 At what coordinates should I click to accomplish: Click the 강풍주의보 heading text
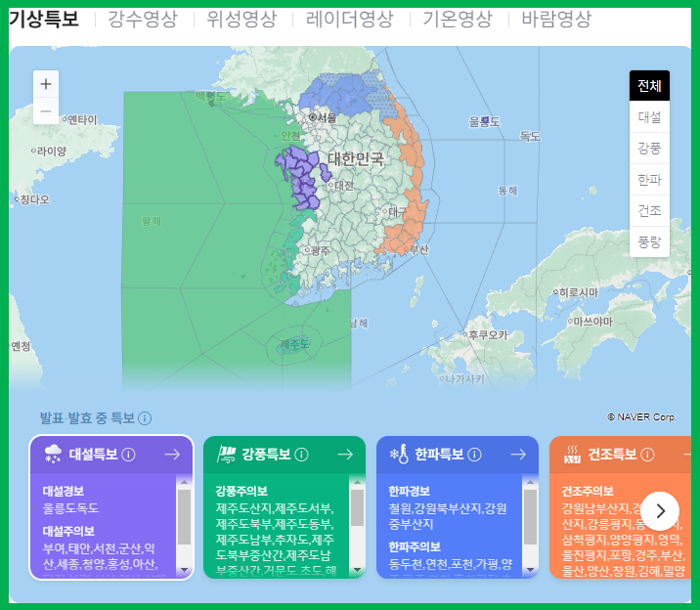tap(241, 492)
